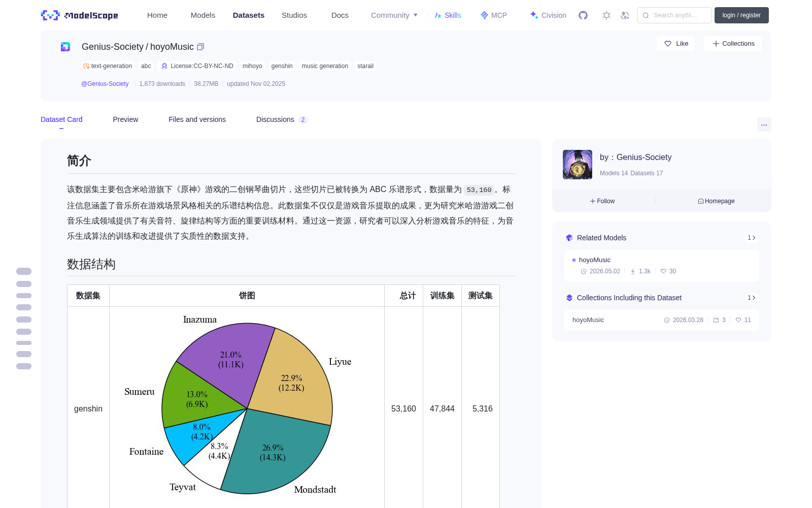This screenshot has width=812, height=508.
Task: Open the three-dot more options menu
Action: point(764,124)
